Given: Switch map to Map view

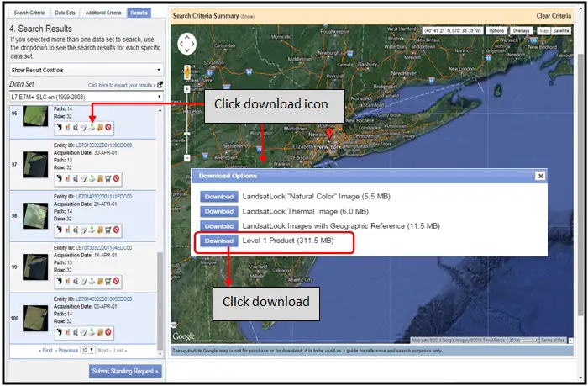Looking at the screenshot, I should (543, 31).
